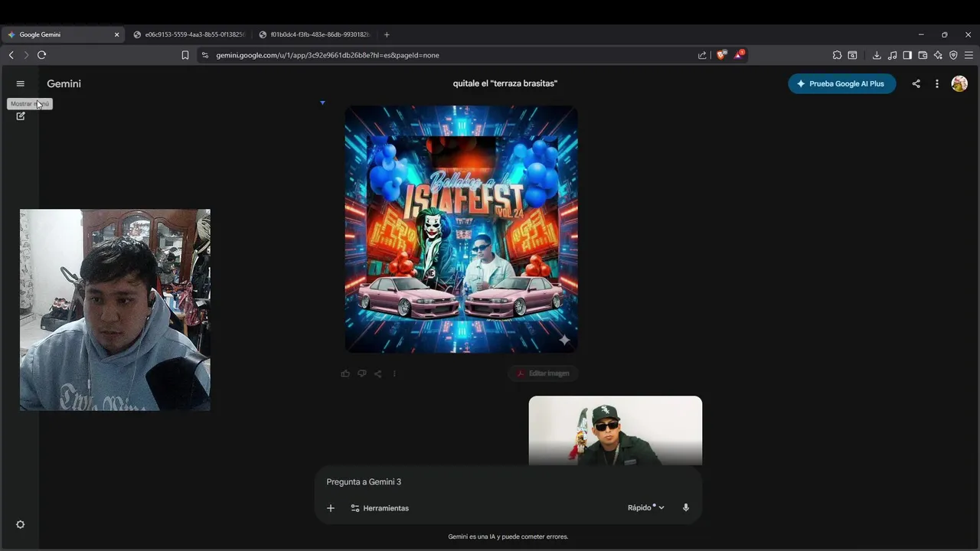Viewport: 980px width, 551px height.
Task: Focus the Pregunta a Gemini 3 field
Action: 508,482
